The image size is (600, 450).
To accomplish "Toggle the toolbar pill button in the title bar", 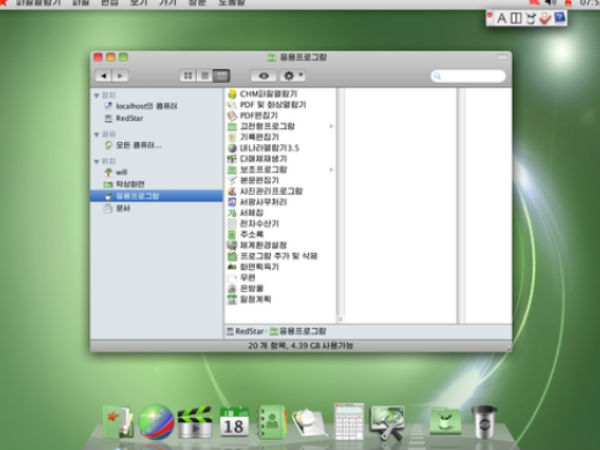I will [502, 57].
